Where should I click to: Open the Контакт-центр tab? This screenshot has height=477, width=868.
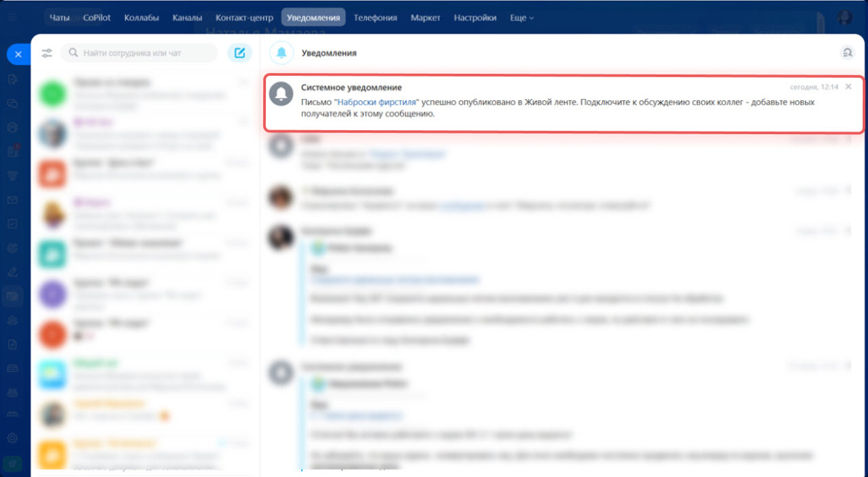pos(244,18)
